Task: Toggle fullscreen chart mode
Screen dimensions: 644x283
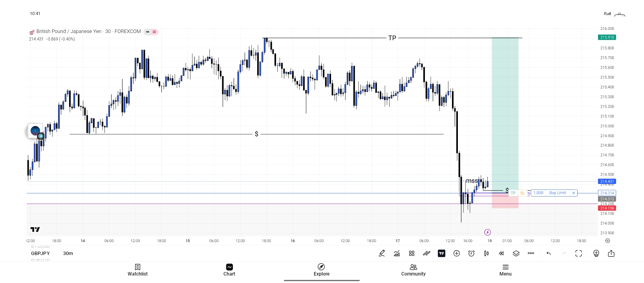Action: pyautogui.click(x=578, y=254)
